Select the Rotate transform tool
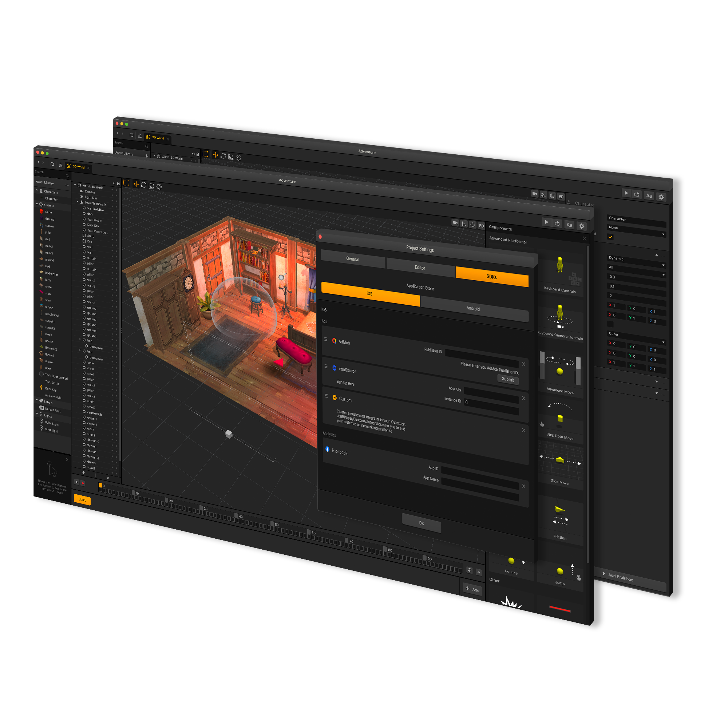 point(144,185)
